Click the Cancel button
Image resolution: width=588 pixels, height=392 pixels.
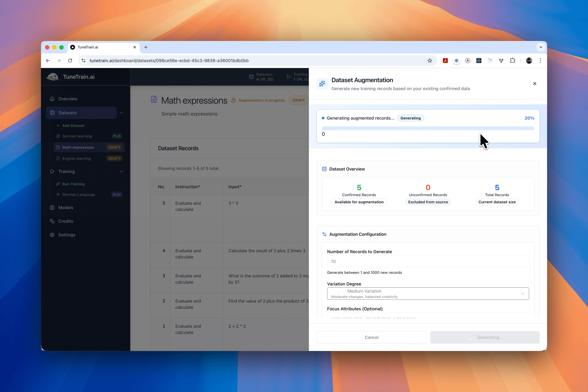[371, 337]
